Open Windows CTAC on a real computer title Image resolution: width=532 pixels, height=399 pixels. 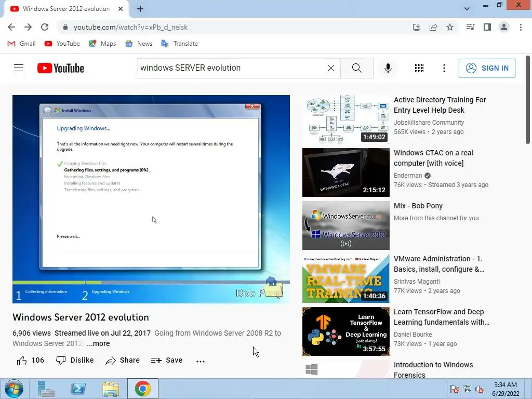tap(433, 158)
